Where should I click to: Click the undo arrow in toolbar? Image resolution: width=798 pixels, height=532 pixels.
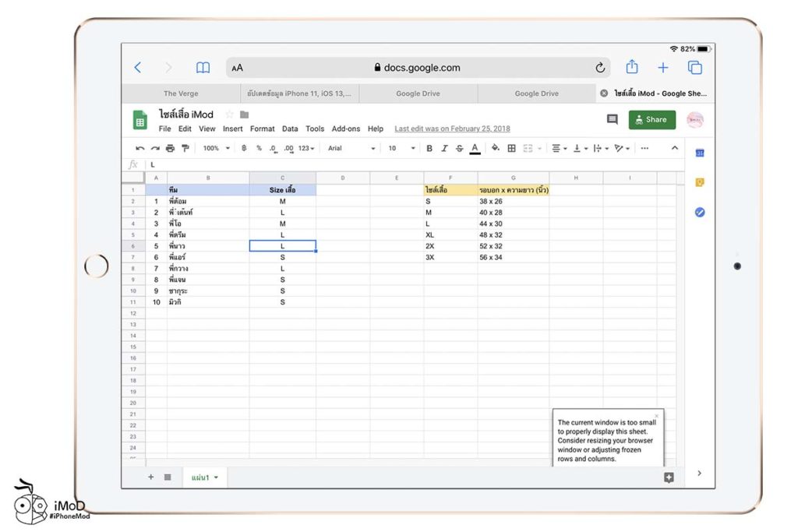coord(140,148)
